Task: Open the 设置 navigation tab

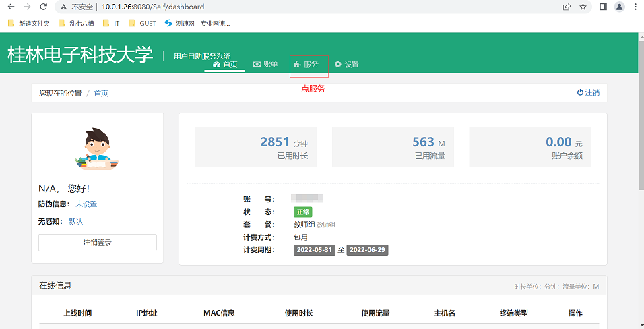Action: [x=347, y=65]
